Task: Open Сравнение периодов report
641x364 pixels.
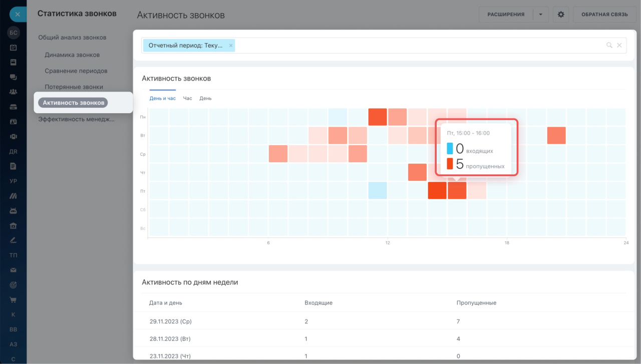Action: tap(76, 71)
